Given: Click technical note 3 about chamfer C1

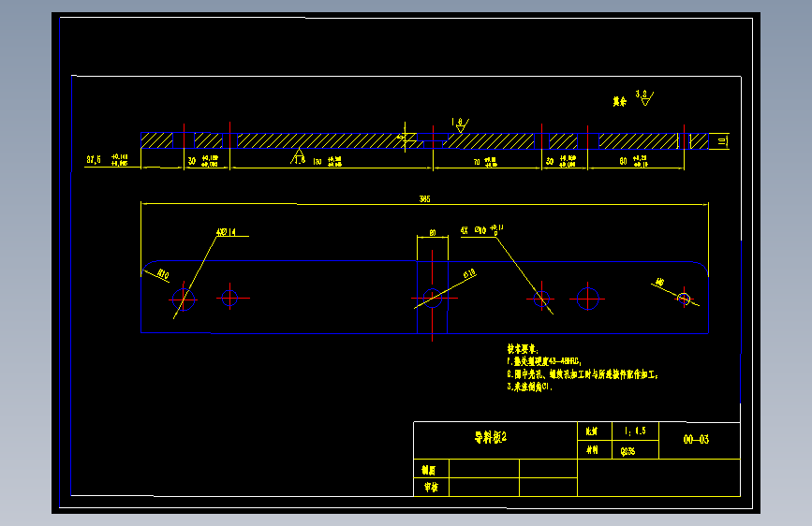Looking at the screenshot, I should (530, 387).
